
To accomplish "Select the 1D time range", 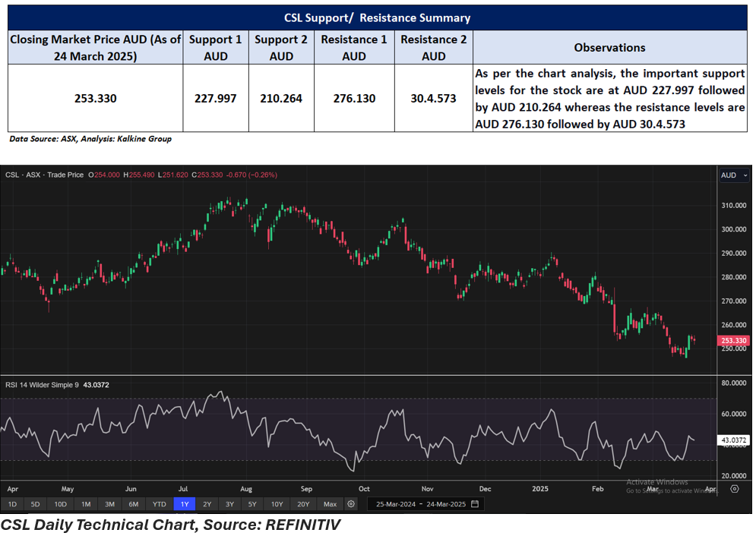I will 12,504.
